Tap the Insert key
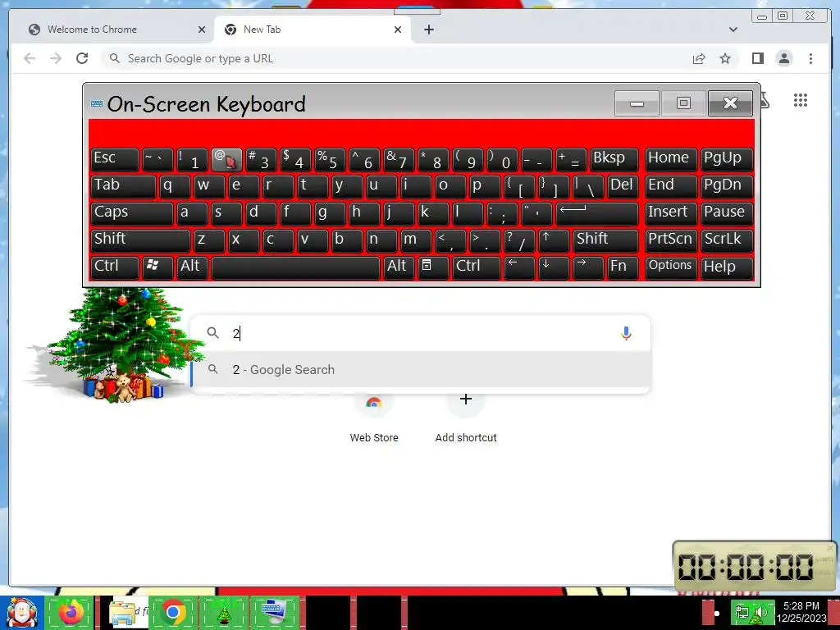The height and width of the screenshot is (630, 840). tap(670, 214)
